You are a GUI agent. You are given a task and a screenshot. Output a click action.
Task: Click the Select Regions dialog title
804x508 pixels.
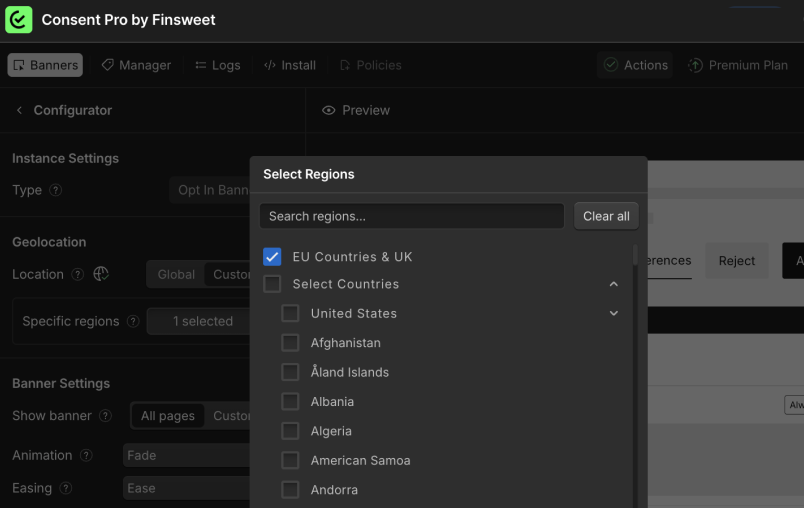pyautogui.click(x=309, y=174)
